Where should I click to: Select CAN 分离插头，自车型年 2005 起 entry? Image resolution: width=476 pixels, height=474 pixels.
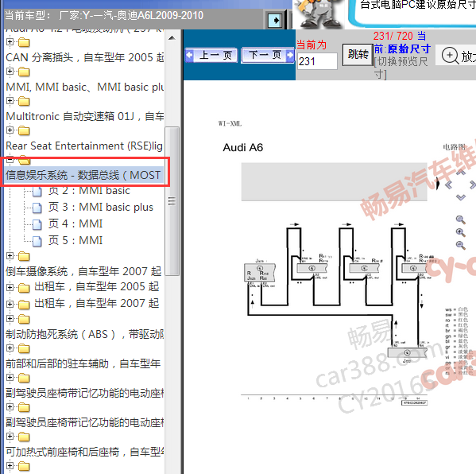[85, 57]
